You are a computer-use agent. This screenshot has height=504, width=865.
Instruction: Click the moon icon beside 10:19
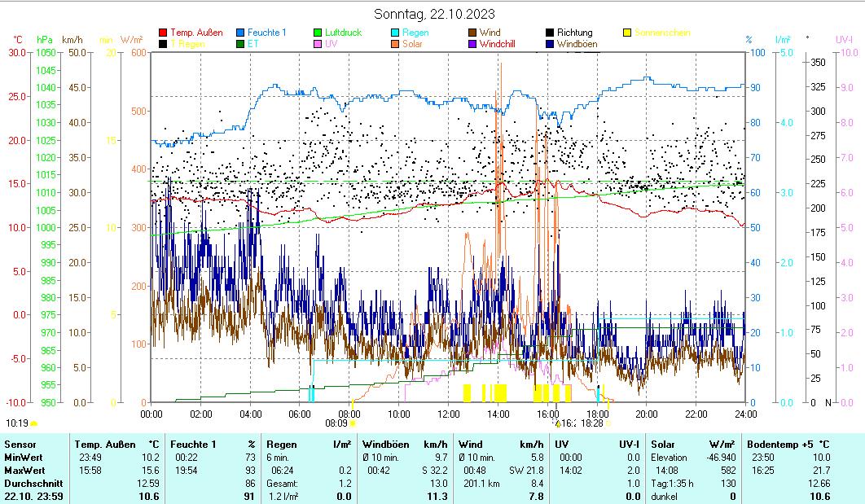(34, 423)
